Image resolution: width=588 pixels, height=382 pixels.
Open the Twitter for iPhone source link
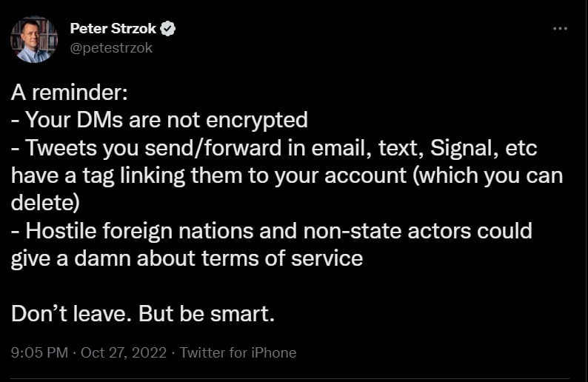point(238,352)
